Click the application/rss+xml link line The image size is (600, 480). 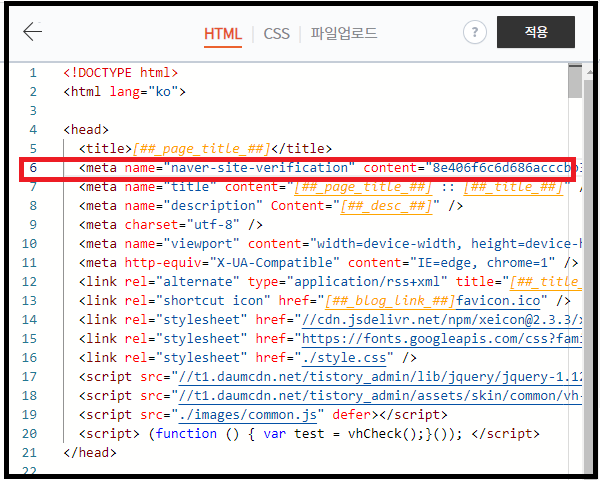click(330, 282)
